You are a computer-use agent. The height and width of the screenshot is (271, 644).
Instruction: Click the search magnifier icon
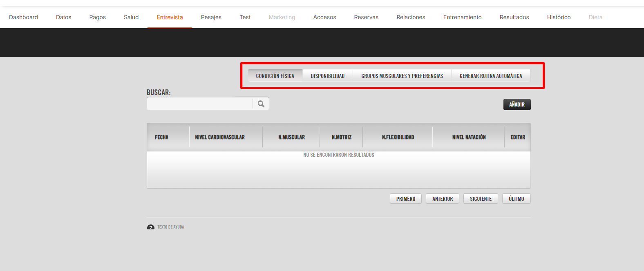(261, 104)
